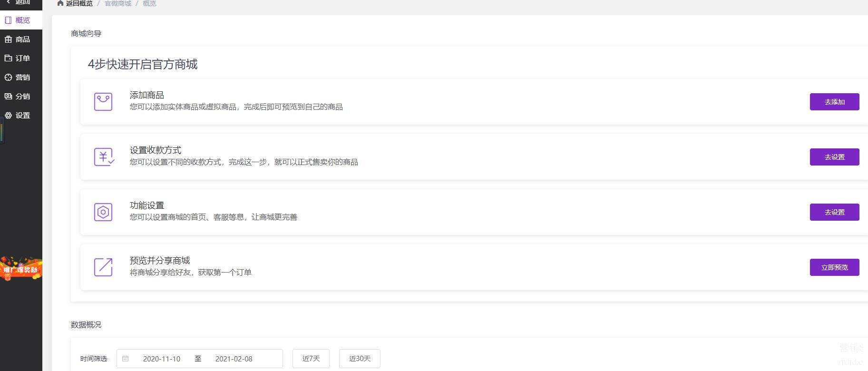Click the yen payment icon for 设置收款方式

[x=104, y=157]
